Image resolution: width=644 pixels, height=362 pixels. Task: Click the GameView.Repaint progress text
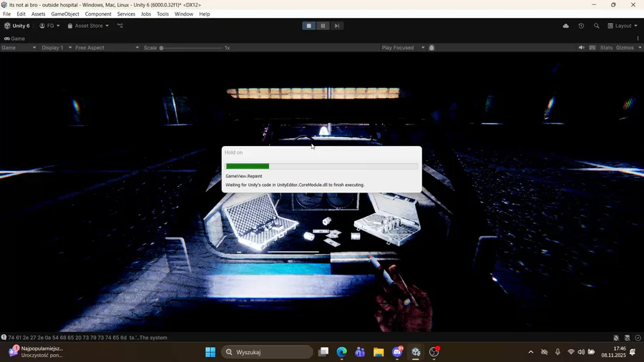coord(243,176)
